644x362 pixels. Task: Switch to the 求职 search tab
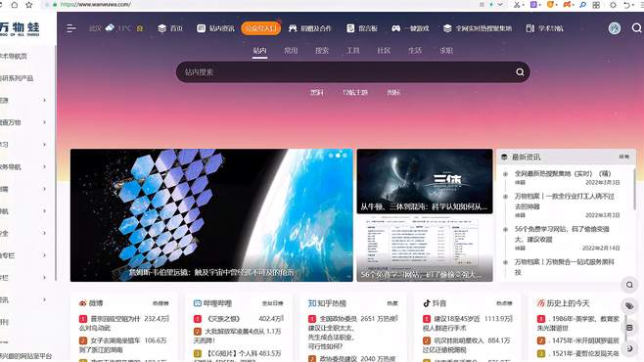[x=446, y=51]
